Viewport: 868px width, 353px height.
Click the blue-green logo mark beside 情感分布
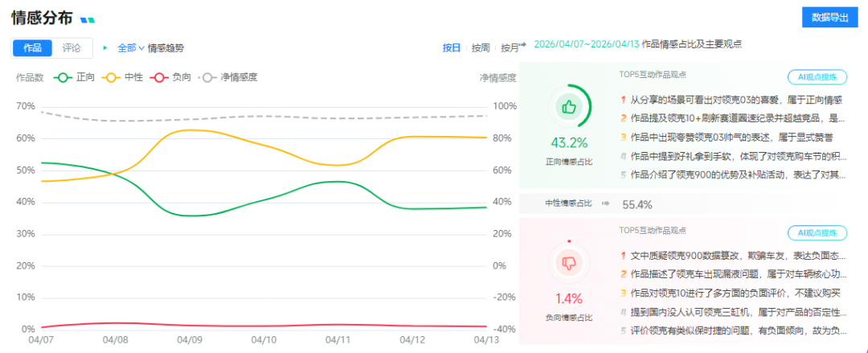(88, 19)
